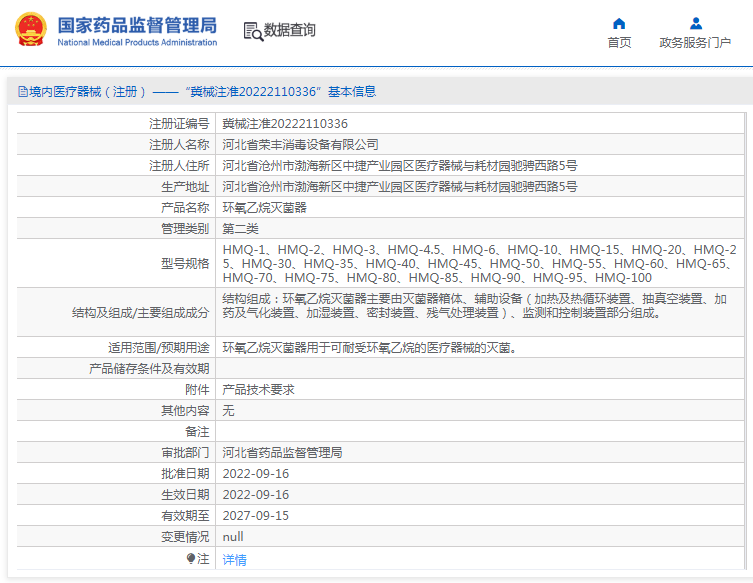Select product name 环氧乙烷灭菌器

point(264,208)
